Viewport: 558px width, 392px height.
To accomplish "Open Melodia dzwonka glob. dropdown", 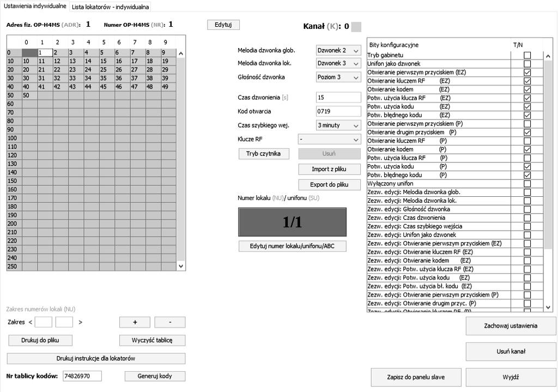I will [x=338, y=51].
